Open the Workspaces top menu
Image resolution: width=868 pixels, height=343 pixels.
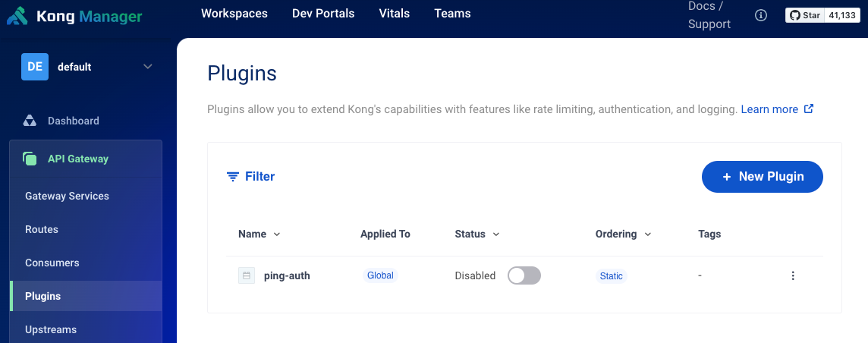point(234,14)
